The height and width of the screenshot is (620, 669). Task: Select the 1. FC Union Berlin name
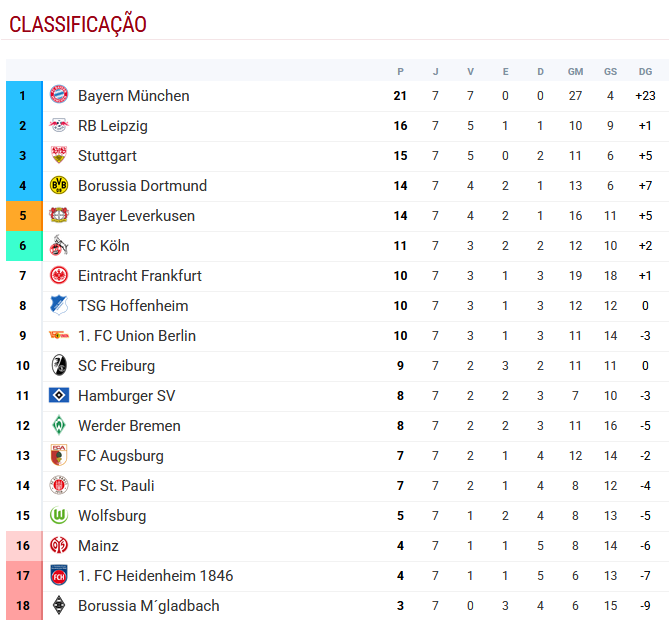tap(137, 336)
